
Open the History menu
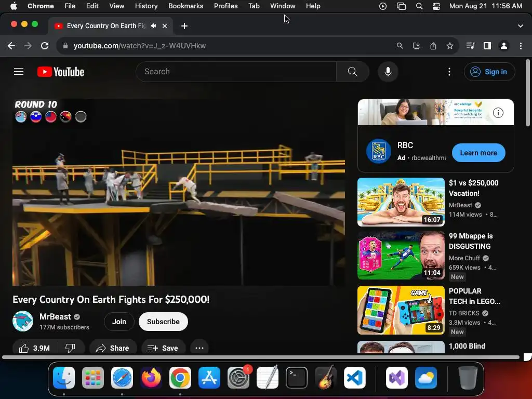pos(146,6)
